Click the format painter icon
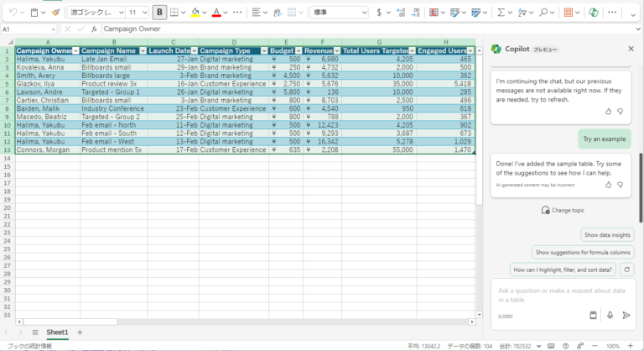Image resolution: width=644 pixels, height=351 pixels. (x=55, y=13)
